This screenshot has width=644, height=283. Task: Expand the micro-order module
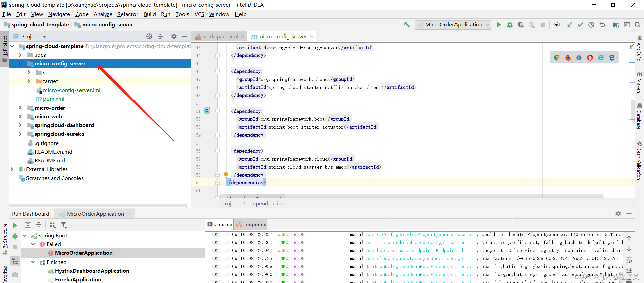coord(20,108)
